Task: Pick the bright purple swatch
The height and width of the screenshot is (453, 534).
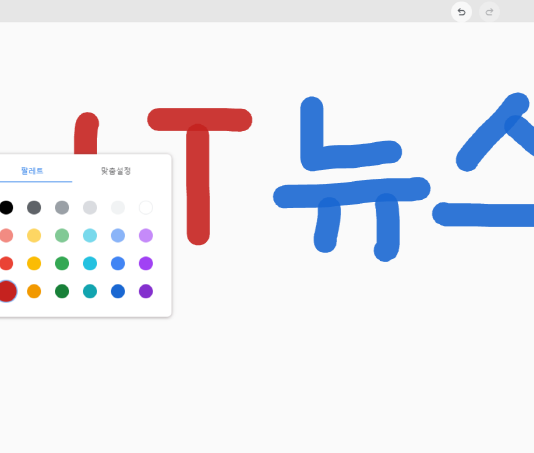Action: click(x=146, y=263)
